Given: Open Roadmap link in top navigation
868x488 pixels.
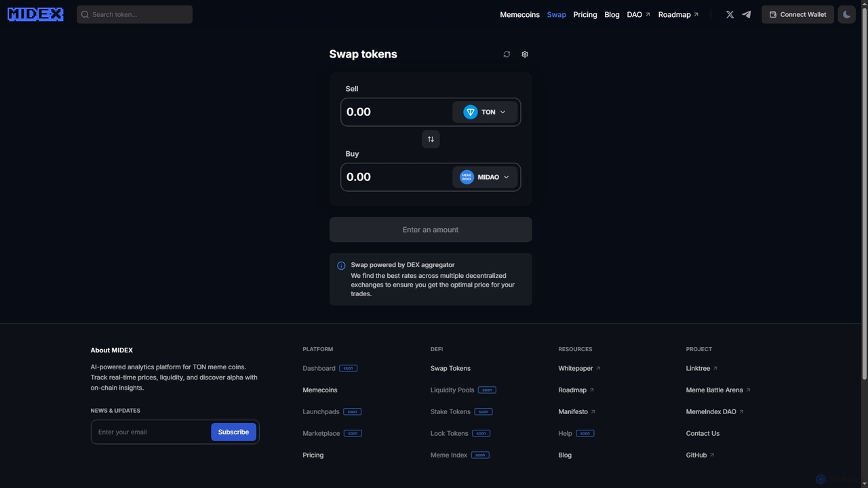Looking at the screenshot, I should [678, 14].
